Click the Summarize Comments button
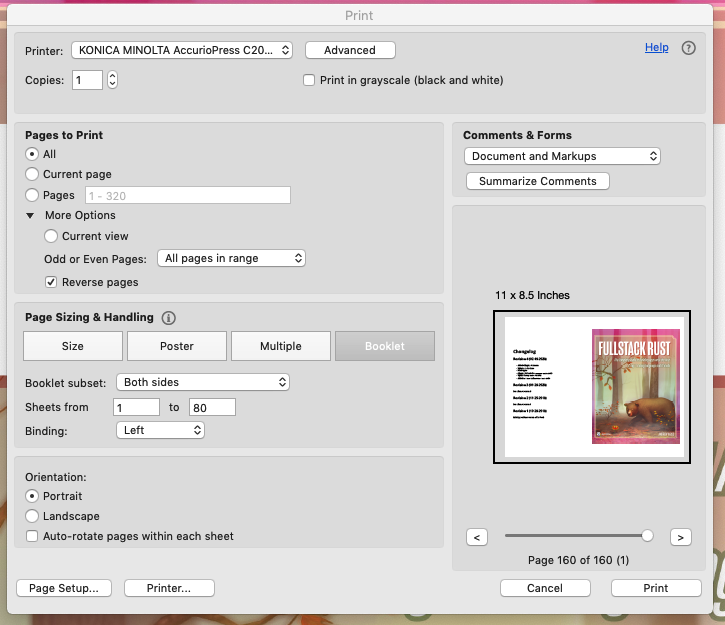 [x=537, y=181]
